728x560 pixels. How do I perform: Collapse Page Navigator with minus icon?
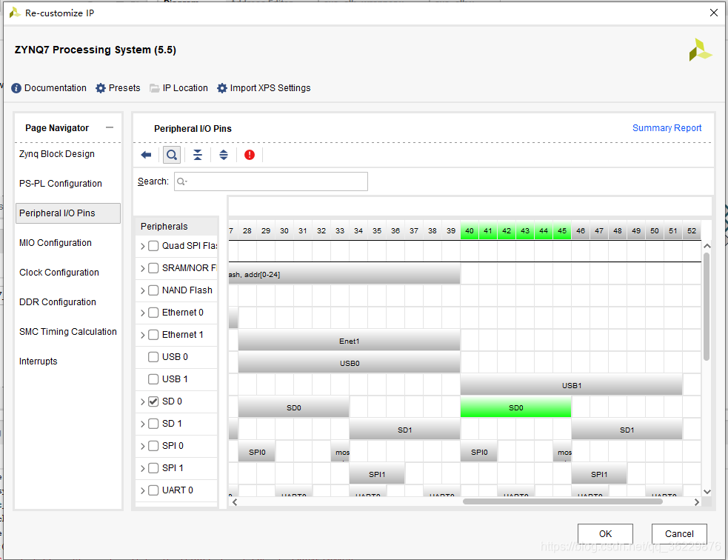[x=110, y=127]
